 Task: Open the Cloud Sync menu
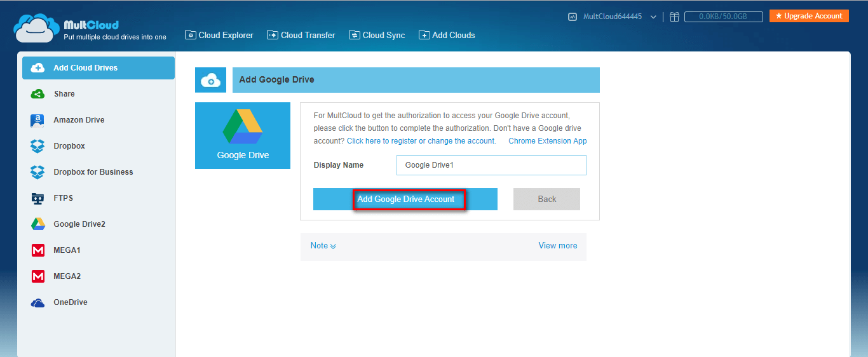377,35
